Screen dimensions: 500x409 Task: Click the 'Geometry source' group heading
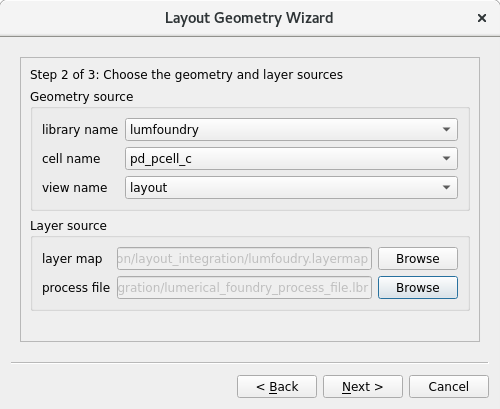pos(82,97)
